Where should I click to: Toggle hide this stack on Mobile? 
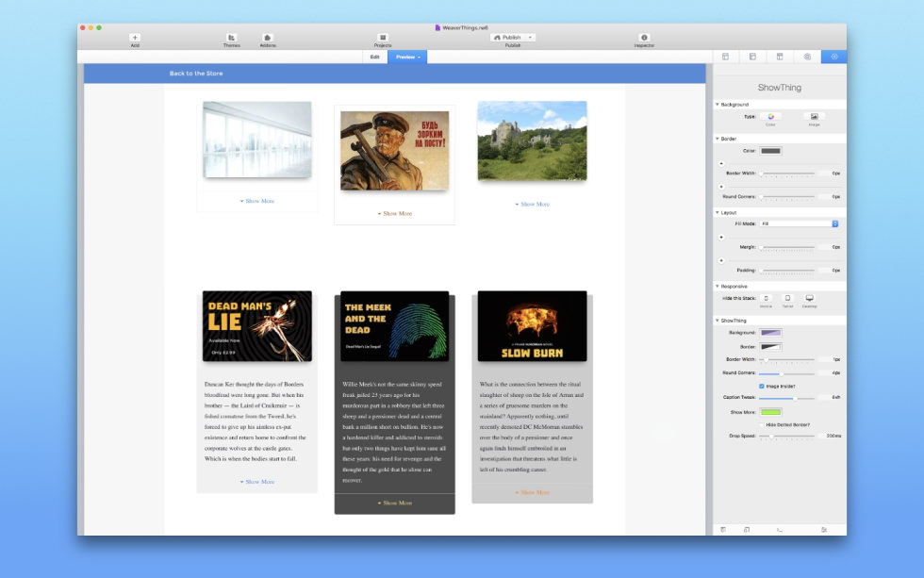pyautogui.click(x=766, y=298)
